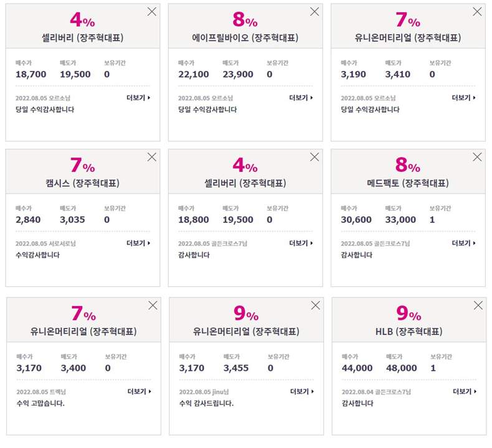
Task: Click the 8% return figure on 메드팩토
Action: (x=407, y=165)
